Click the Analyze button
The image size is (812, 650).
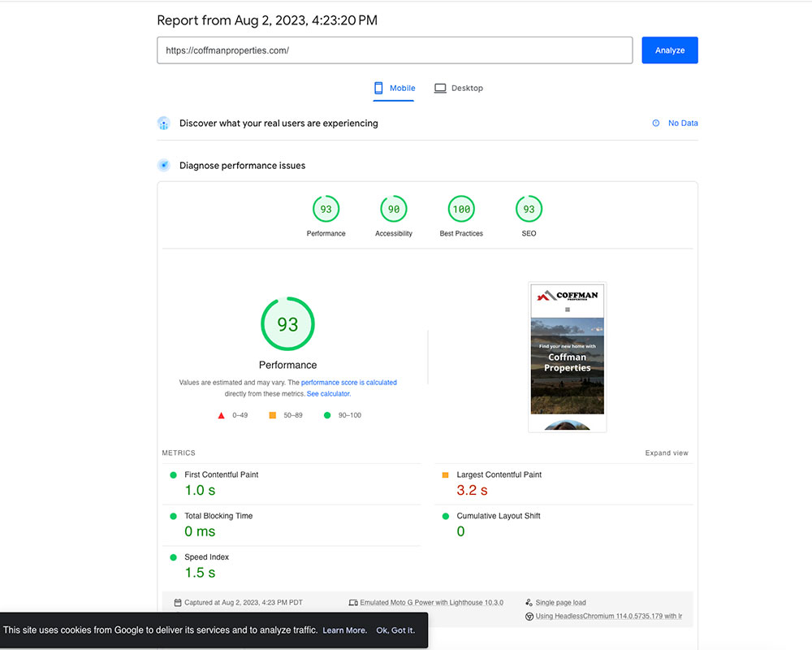coord(669,50)
